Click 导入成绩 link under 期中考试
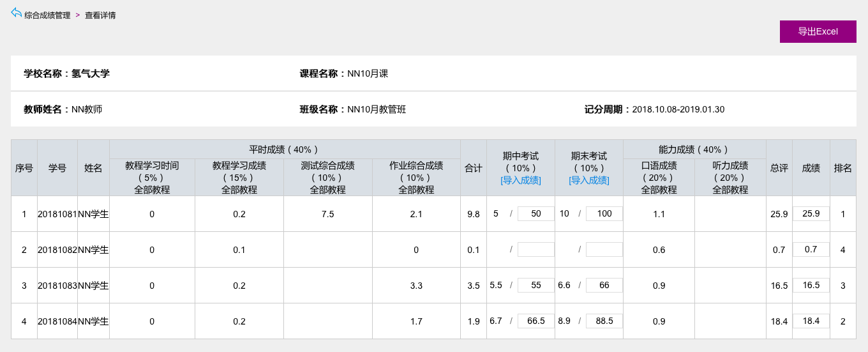 tap(521, 180)
